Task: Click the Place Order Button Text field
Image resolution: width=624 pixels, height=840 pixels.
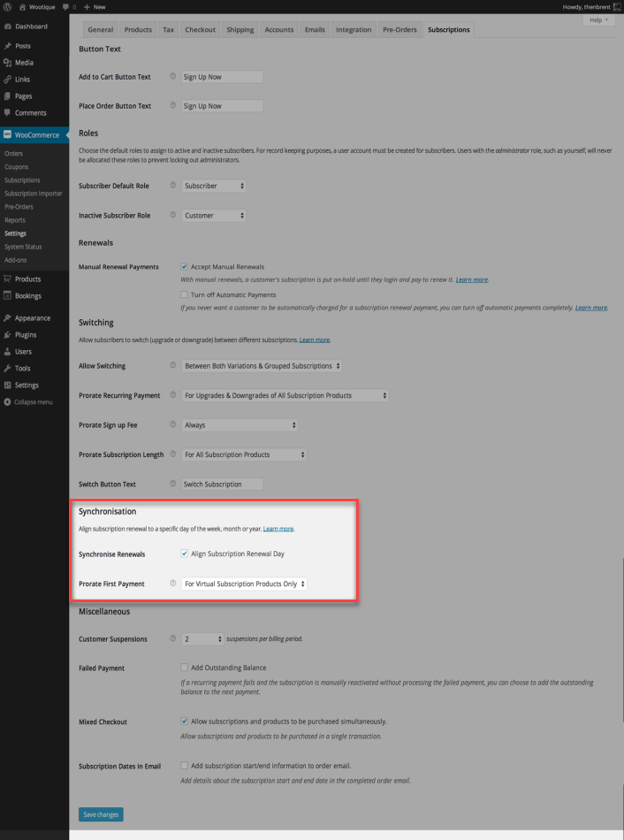Action: (222, 105)
